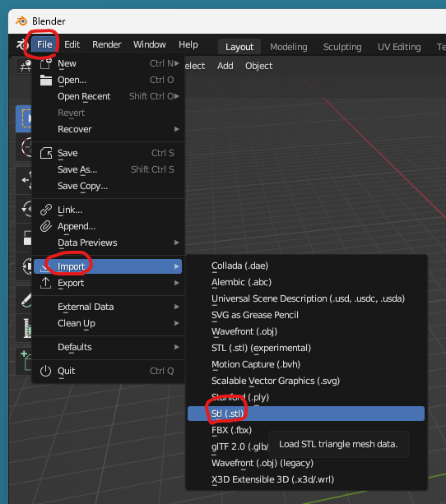Switch to the UV Editing workspace tab
The width and height of the screenshot is (446, 504).
pos(399,47)
